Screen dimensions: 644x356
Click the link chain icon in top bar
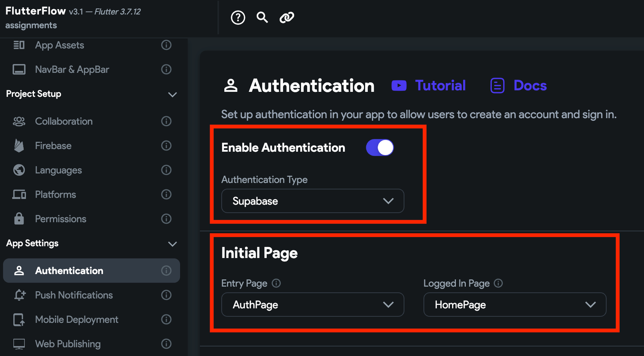point(287,17)
